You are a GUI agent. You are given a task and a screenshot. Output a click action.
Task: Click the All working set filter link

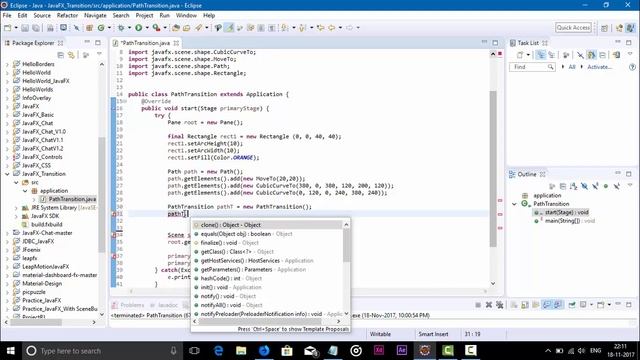572,67
